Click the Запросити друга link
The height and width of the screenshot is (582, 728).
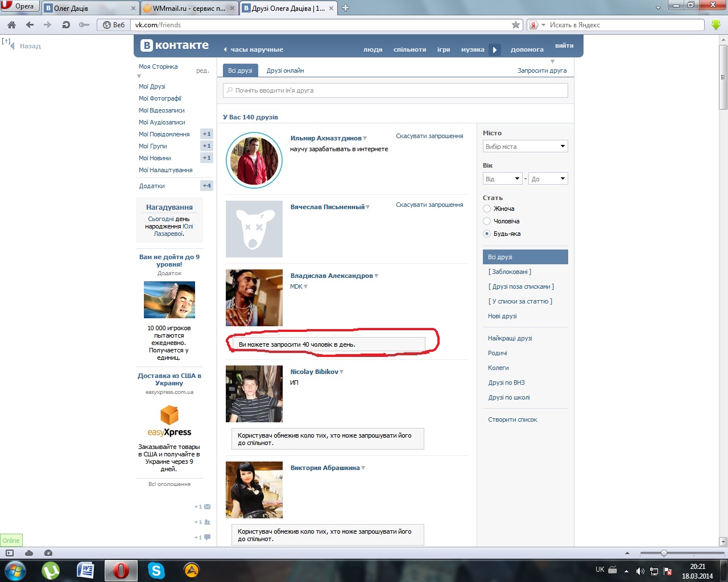(x=542, y=70)
